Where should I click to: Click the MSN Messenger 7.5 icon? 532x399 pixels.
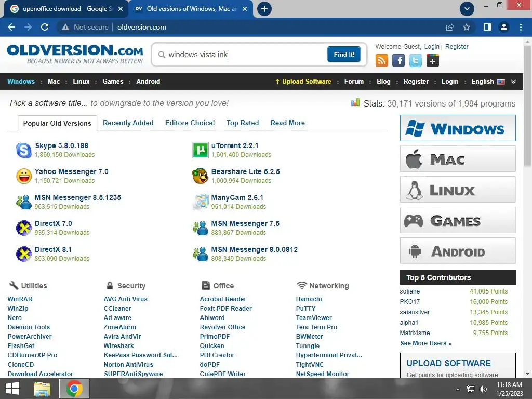click(200, 228)
